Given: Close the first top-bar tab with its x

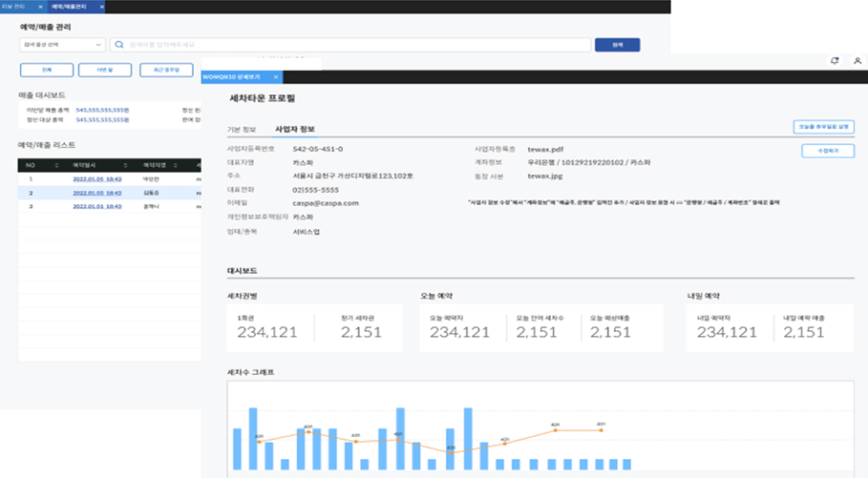Looking at the screenshot, I should (40, 7).
